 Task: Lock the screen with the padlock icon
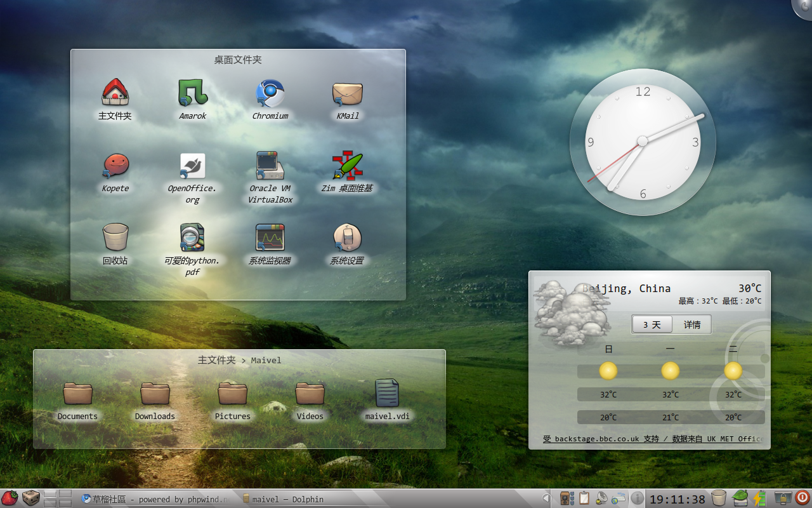click(x=783, y=498)
